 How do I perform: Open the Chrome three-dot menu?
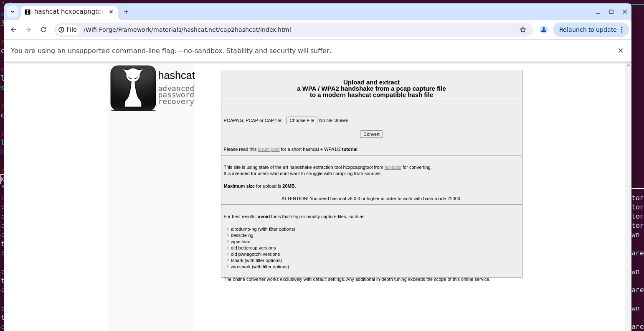point(622,30)
